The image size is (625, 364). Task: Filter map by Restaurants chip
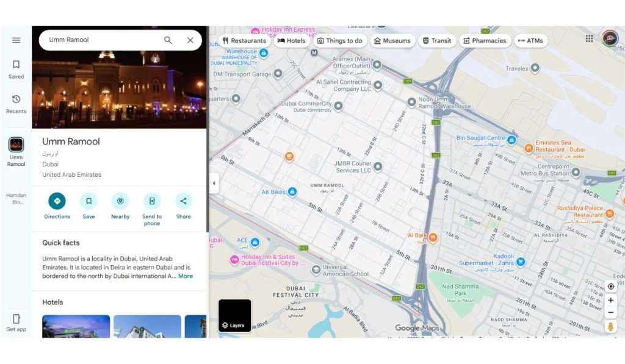[x=244, y=41]
